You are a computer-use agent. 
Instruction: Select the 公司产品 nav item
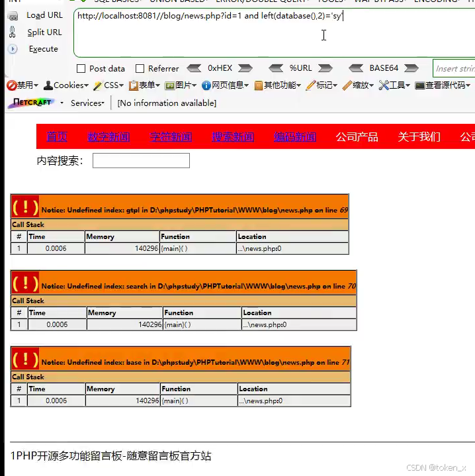point(357,137)
